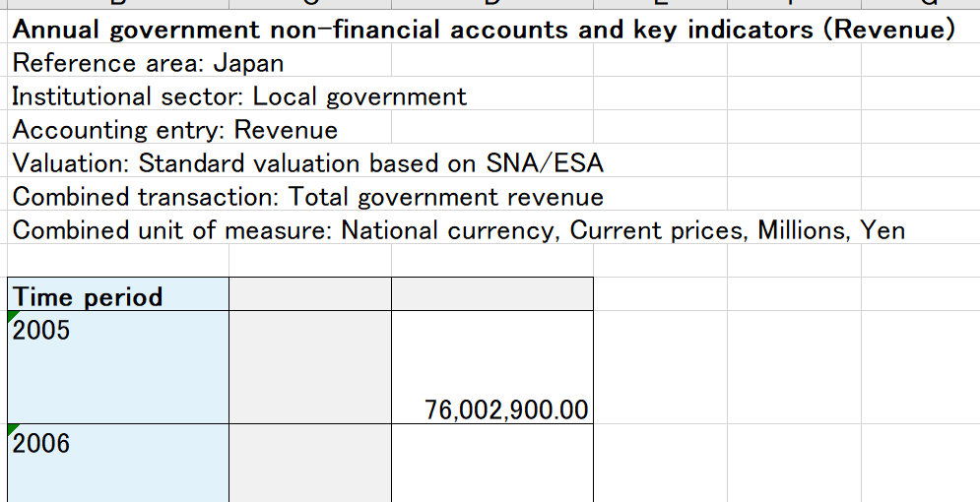Click the gray cell right of 2006
The width and height of the screenshot is (980, 502).
(309, 463)
